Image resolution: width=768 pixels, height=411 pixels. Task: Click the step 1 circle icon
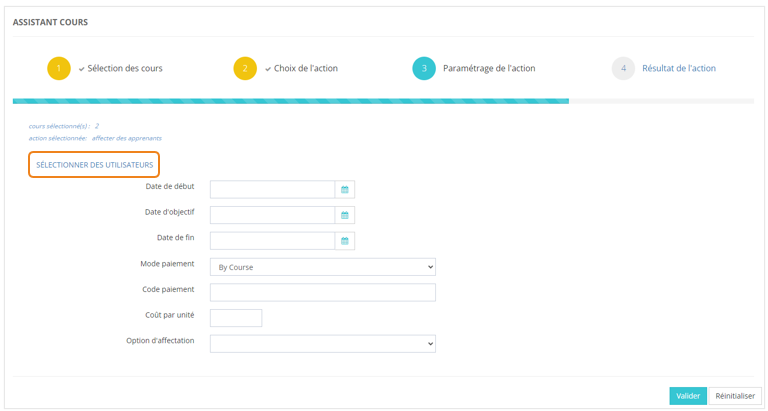click(59, 68)
